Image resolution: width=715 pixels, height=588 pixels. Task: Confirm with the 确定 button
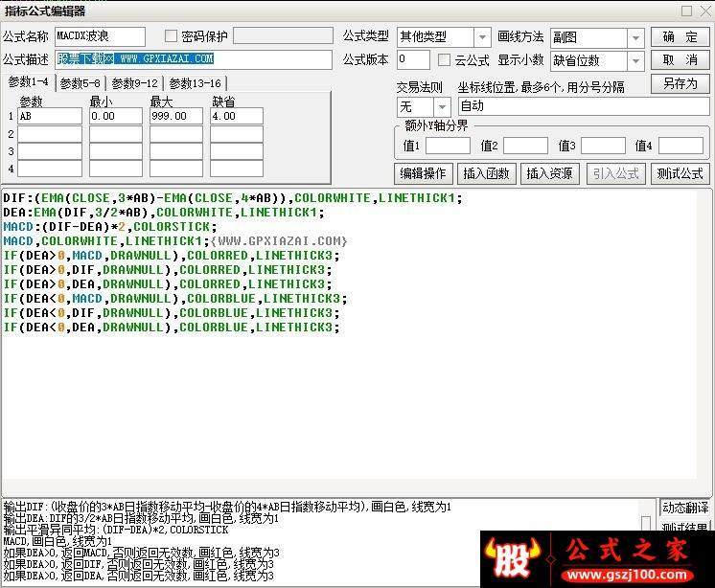pyautogui.click(x=680, y=37)
